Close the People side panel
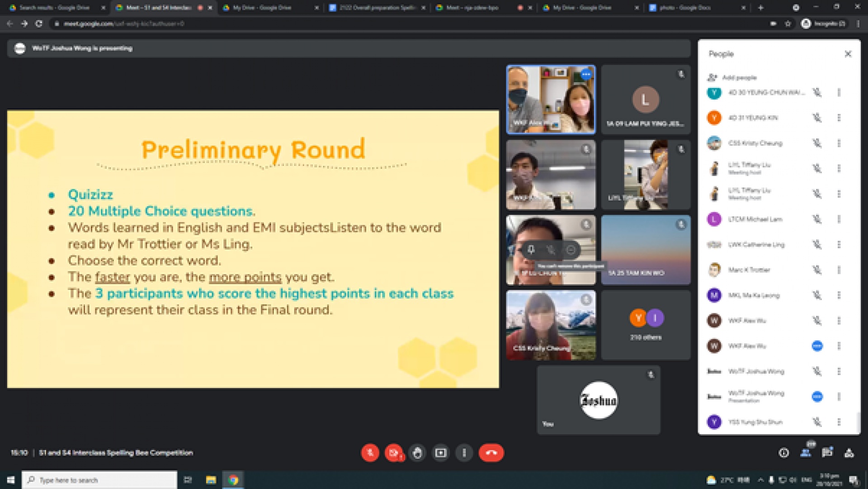 (848, 54)
